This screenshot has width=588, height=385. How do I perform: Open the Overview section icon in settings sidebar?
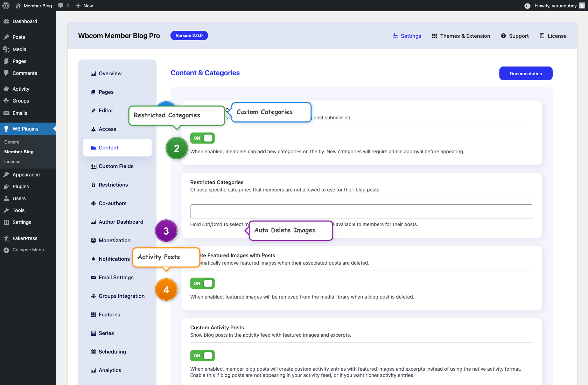click(x=93, y=73)
